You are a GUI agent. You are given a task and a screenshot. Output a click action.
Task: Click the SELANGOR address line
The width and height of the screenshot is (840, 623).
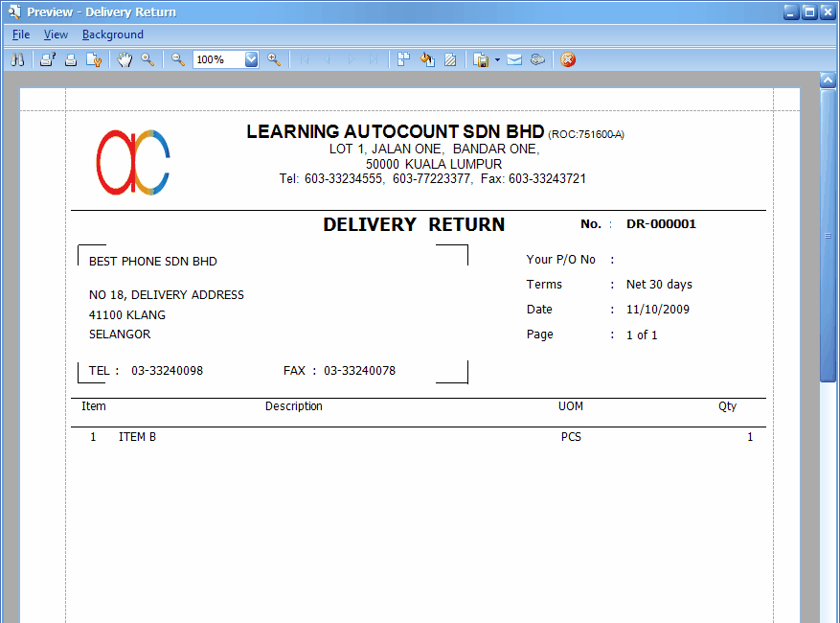[120, 335]
